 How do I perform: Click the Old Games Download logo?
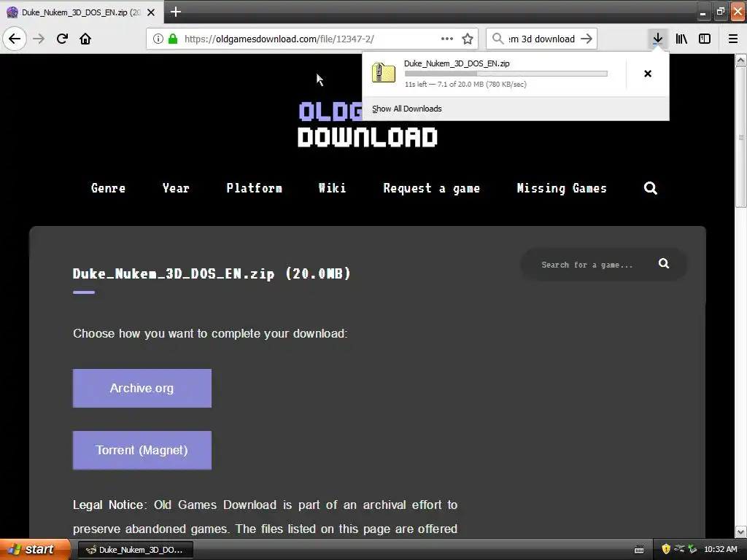[368, 125]
